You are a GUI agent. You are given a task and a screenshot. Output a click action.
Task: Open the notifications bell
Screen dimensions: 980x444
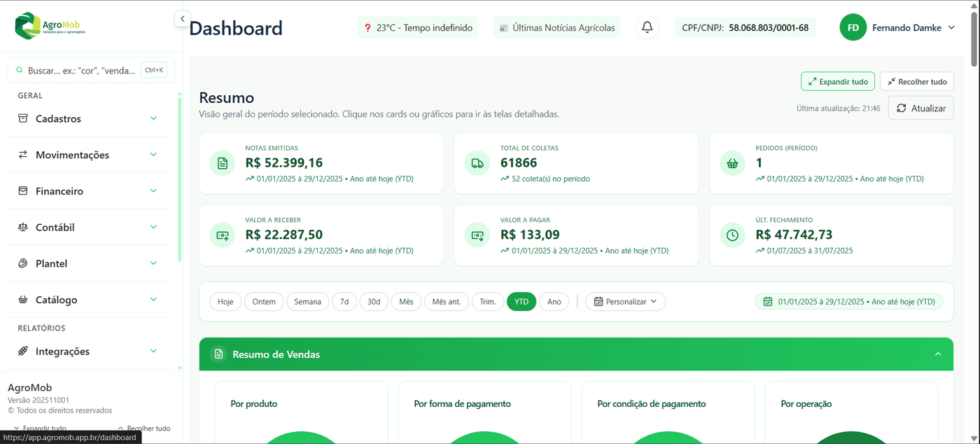coord(647,27)
